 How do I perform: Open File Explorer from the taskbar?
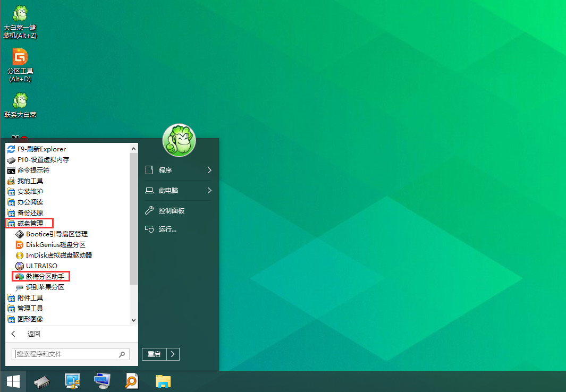click(x=163, y=381)
